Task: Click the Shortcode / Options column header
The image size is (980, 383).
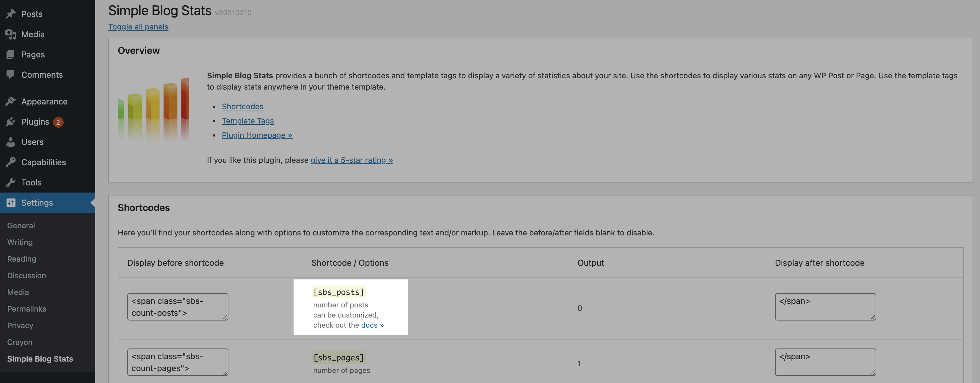Action: click(x=350, y=263)
